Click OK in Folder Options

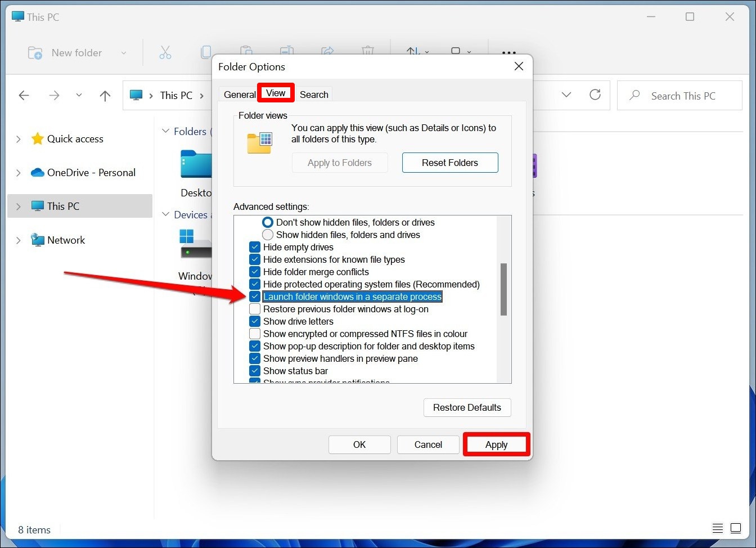pos(359,444)
